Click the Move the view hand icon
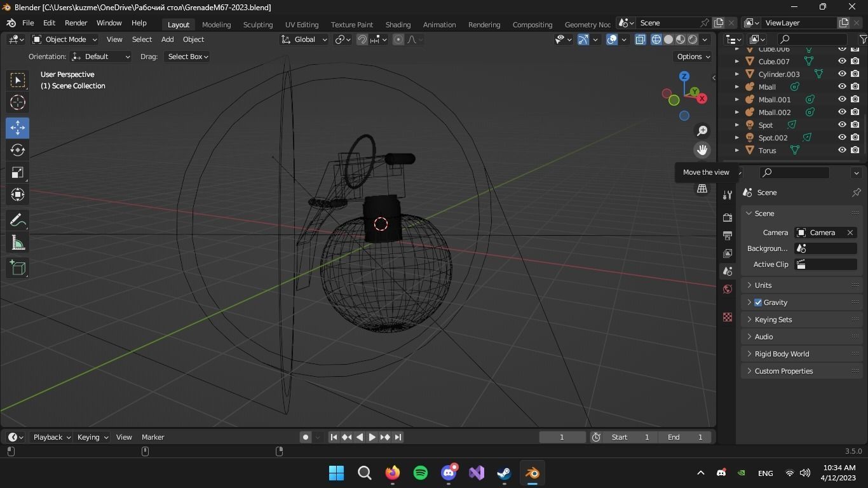The image size is (868, 488). coord(702,150)
